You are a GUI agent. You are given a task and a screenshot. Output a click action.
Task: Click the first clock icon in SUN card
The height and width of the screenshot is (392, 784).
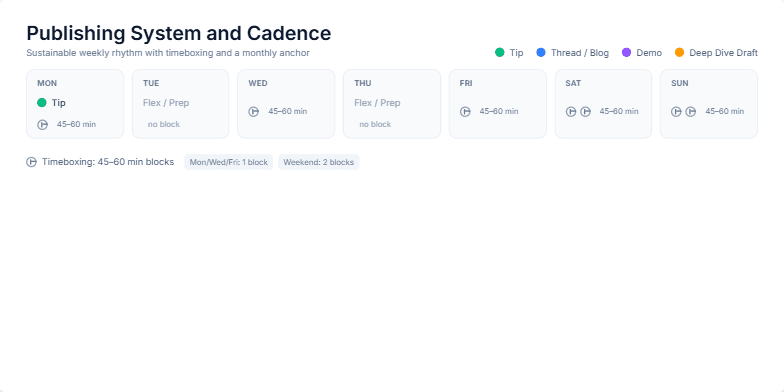(676, 112)
